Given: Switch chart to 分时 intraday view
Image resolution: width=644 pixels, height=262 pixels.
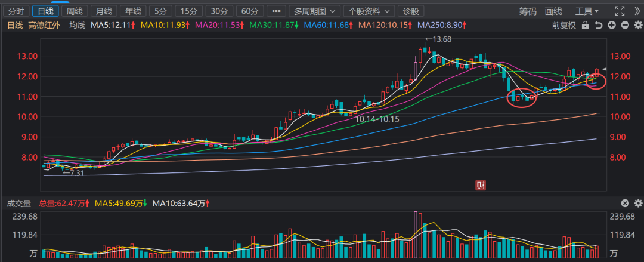Looking at the screenshot, I should (17, 11).
